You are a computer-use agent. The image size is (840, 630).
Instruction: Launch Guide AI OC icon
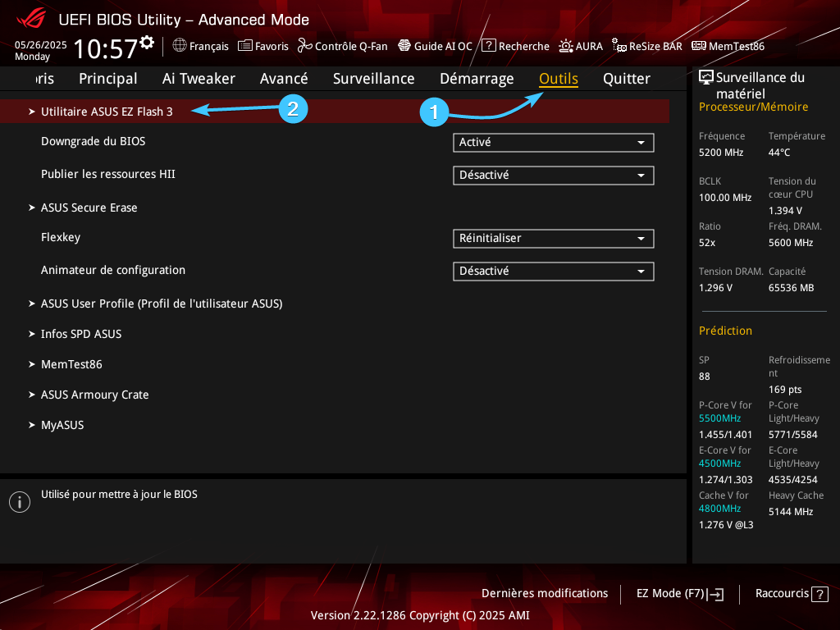pos(404,46)
